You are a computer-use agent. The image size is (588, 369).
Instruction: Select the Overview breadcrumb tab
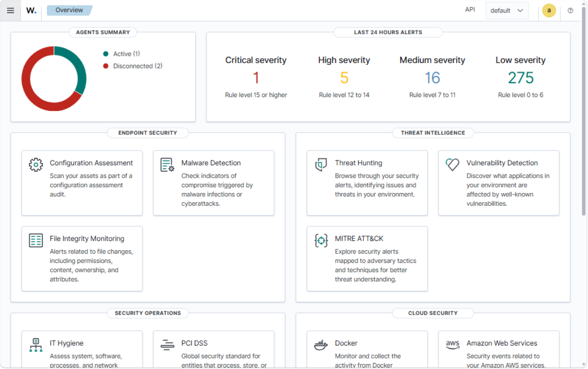69,10
